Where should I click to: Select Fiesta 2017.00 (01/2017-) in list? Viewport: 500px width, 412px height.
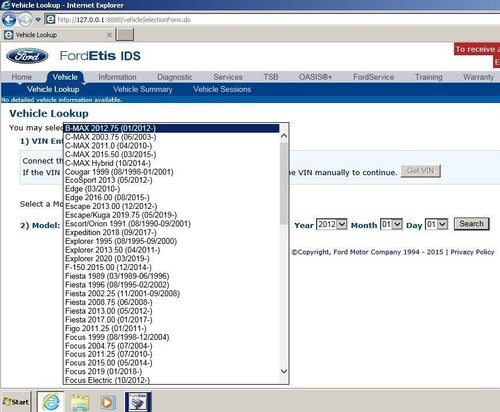coord(172,319)
